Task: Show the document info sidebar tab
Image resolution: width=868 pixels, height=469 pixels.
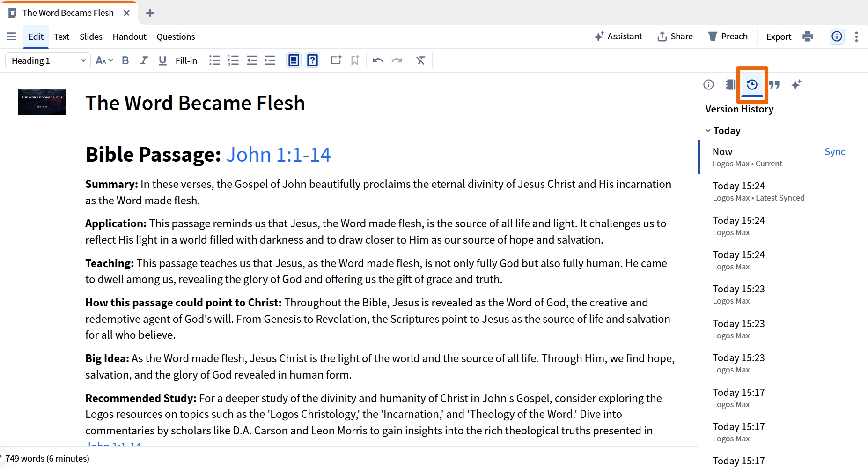Action: (708, 84)
